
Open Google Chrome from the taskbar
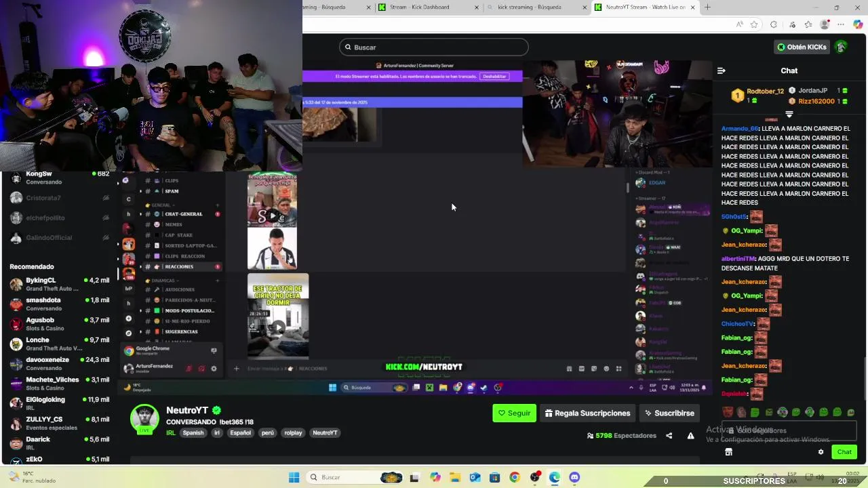pos(515,477)
